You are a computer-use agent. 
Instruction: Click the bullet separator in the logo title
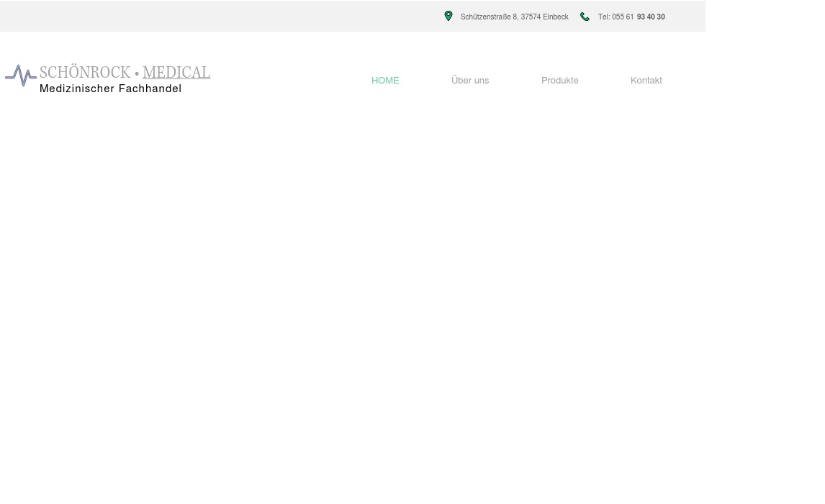click(x=137, y=73)
